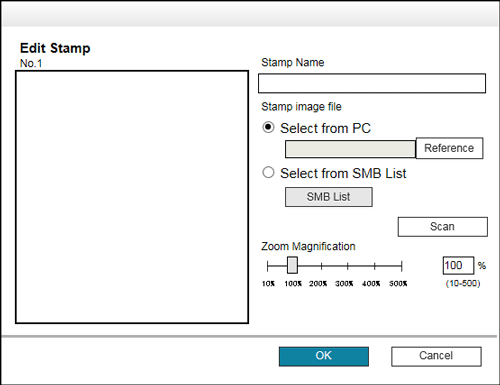Click the 10% start of zoom slider

point(268,266)
